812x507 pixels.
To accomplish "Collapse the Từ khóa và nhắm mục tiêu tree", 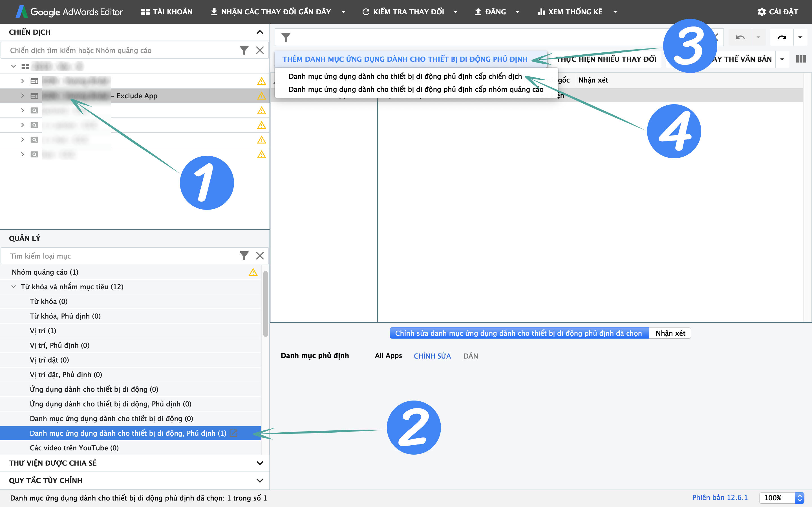I will click(x=14, y=287).
